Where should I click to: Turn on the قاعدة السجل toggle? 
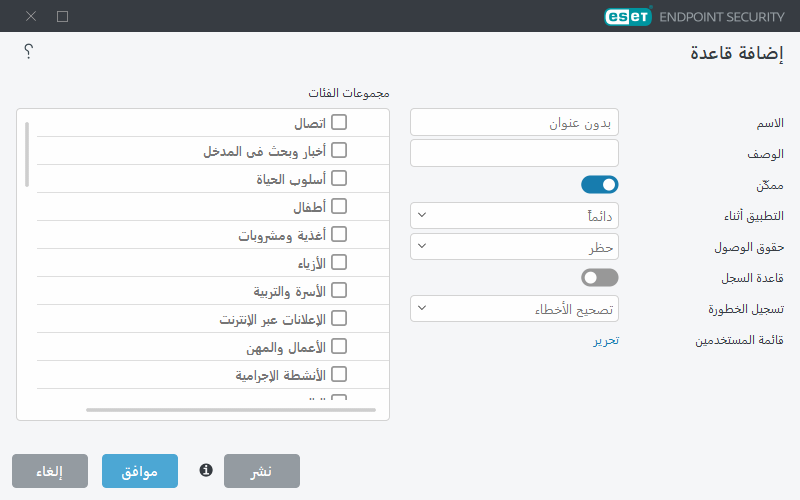coord(599,278)
